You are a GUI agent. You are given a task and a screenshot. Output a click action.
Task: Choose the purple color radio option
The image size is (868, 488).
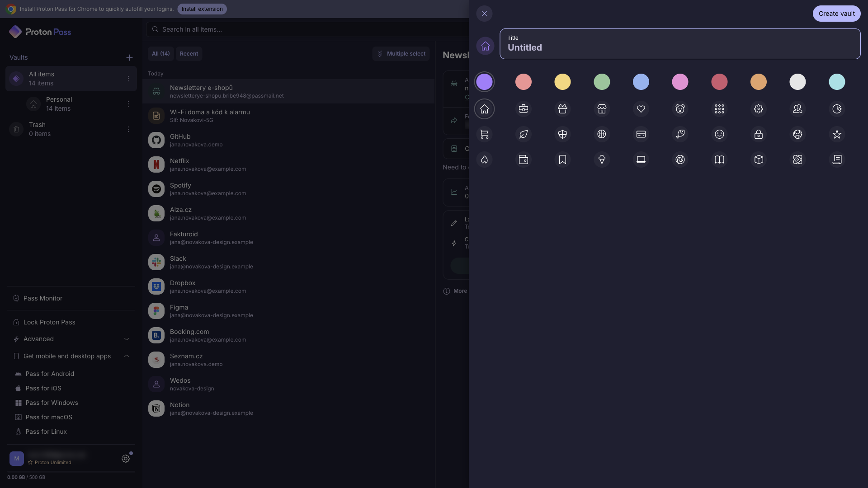[484, 82]
